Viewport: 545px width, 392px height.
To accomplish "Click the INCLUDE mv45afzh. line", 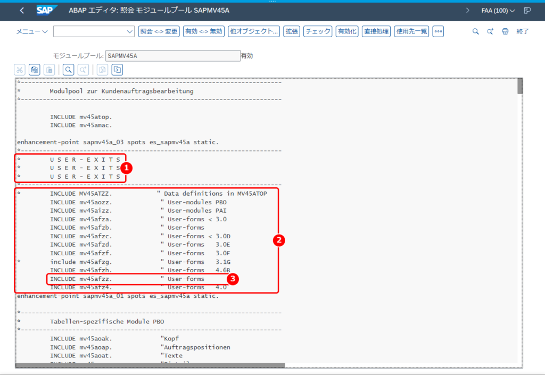I will [x=81, y=271].
